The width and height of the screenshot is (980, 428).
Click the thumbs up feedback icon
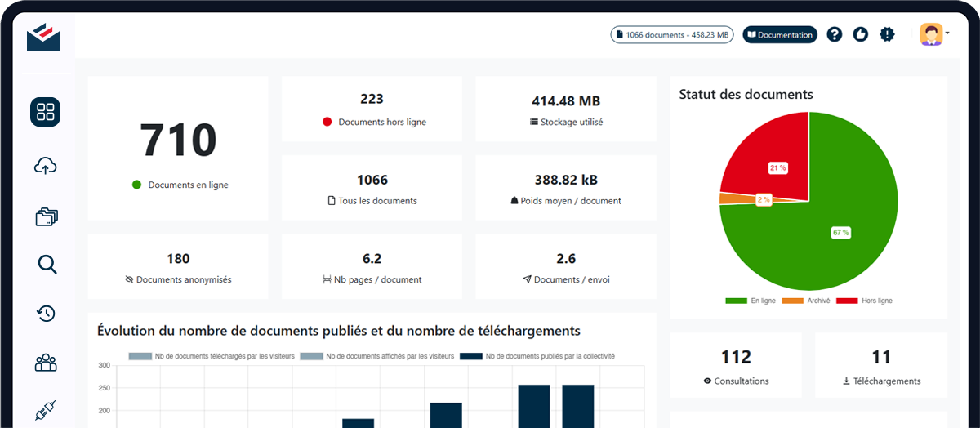pos(860,34)
